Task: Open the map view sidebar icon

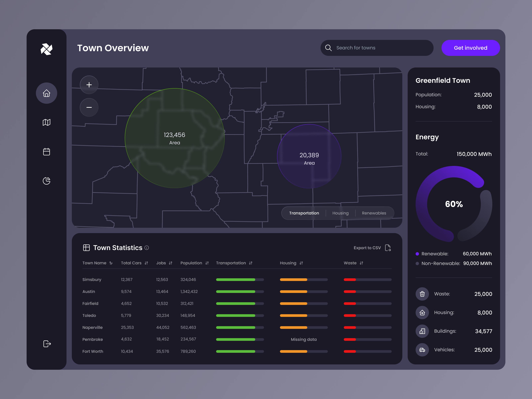Action: 46,122
